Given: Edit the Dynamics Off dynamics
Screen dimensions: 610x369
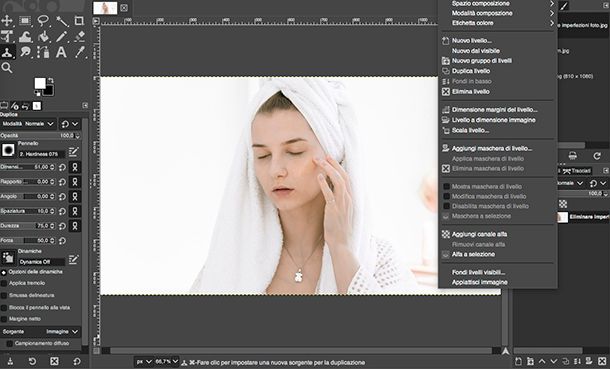Looking at the screenshot, I should 74,259.
